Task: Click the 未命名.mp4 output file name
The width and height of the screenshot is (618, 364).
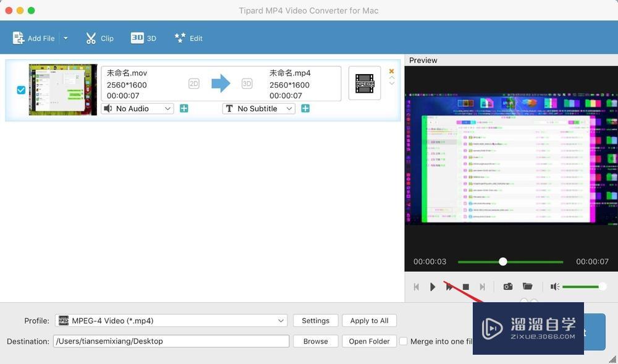Action: [290, 74]
